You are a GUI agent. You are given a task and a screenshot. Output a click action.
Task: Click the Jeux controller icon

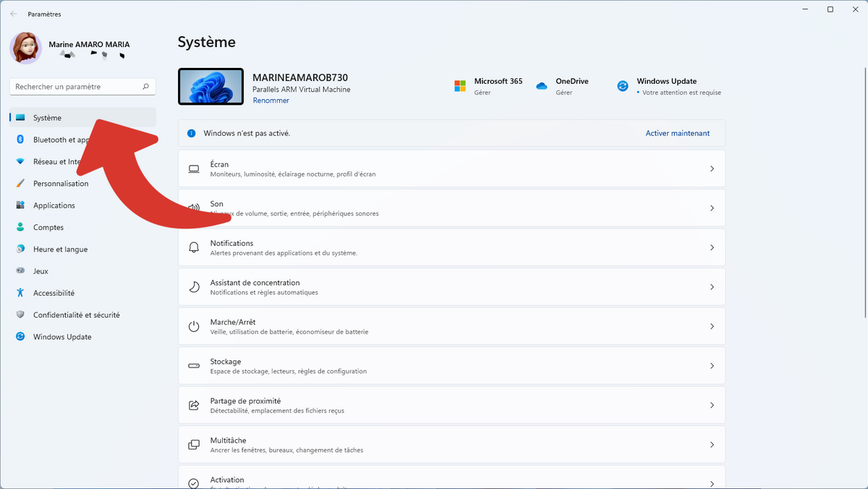coord(20,271)
